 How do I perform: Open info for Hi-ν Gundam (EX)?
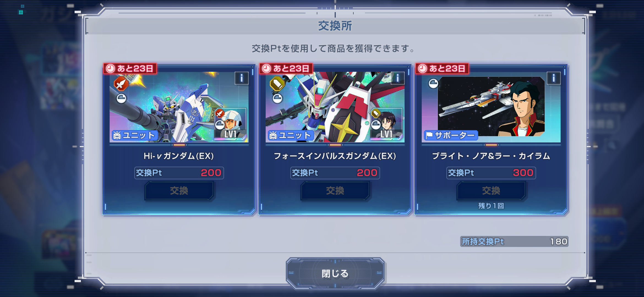[242, 78]
